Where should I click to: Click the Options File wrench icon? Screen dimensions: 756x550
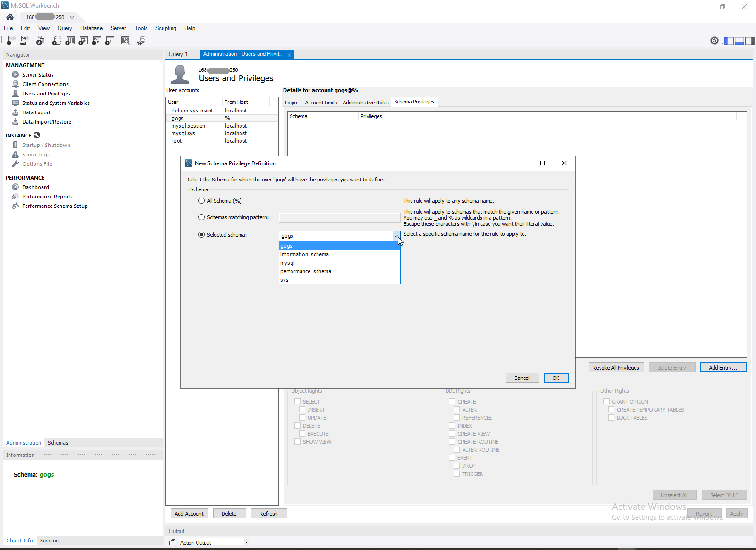(16, 164)
